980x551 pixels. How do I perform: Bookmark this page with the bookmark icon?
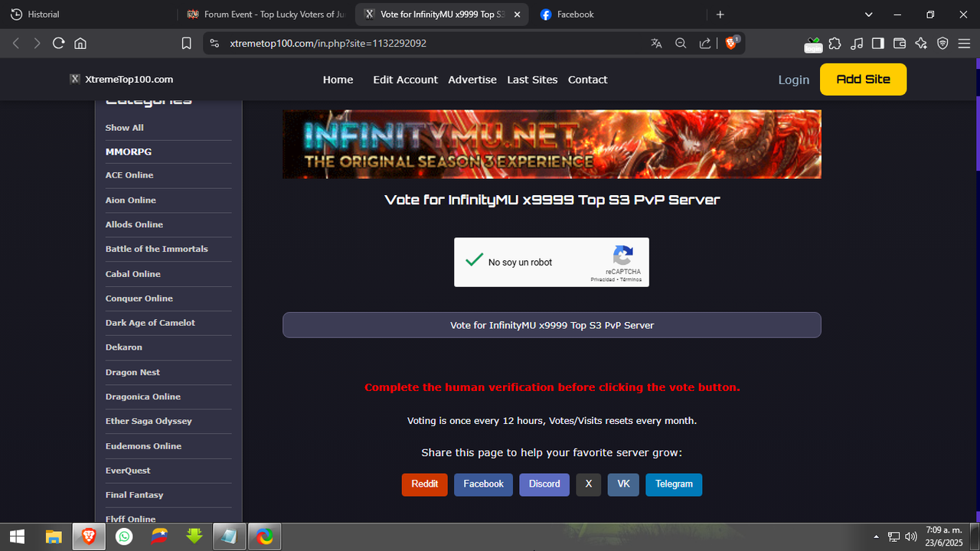[x=186, y=44]
